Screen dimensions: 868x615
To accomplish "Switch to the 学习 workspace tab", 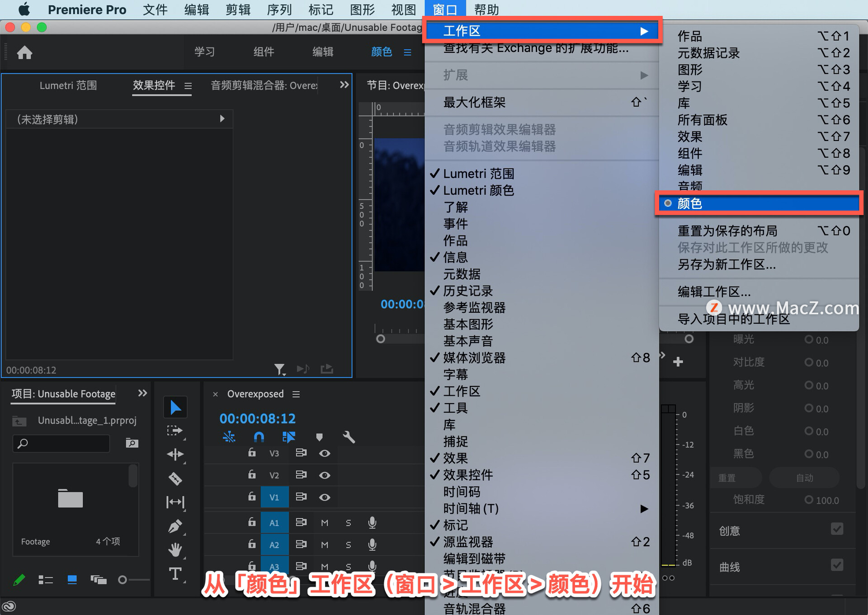I will click(204, 52).
